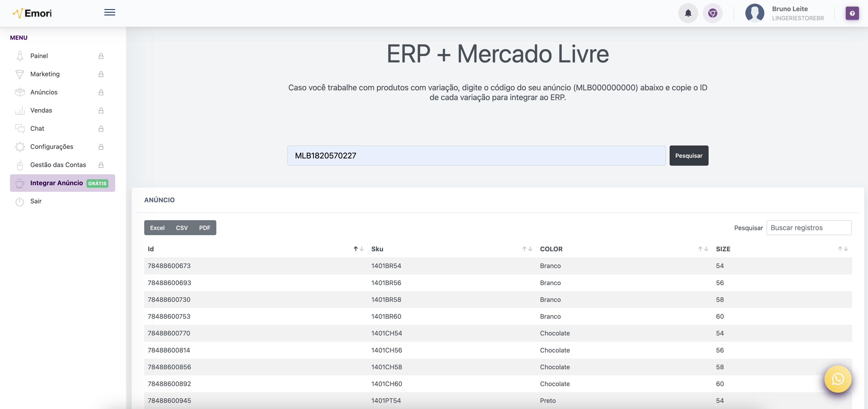Export table with Excel button
Screen dimensions: 868x409
click(157, 228)
